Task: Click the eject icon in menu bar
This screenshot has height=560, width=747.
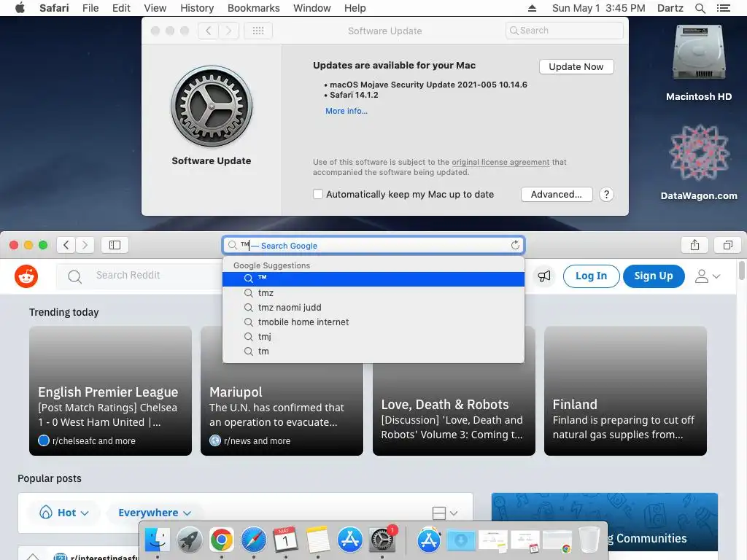Action: pos(532,8)
